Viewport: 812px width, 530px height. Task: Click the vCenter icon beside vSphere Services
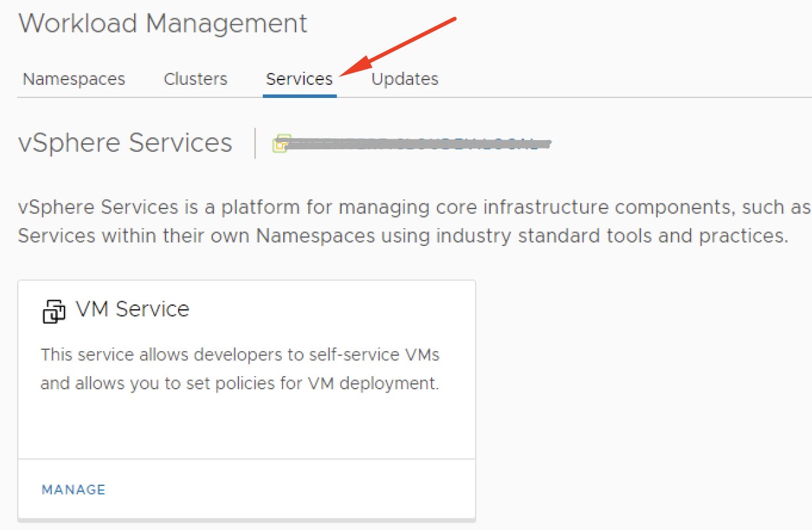coord(282,143)
